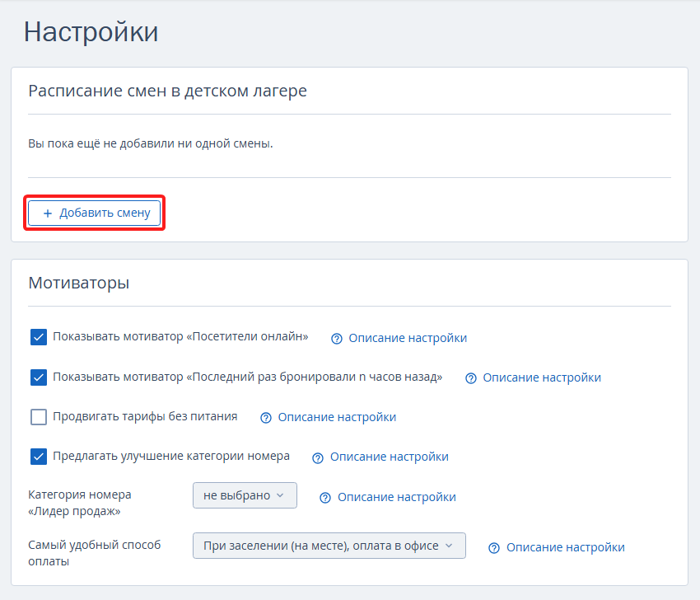Click help icon beside «не выбрано» dropdown
This screenshot has width=700, height=600.
(325, 498)
